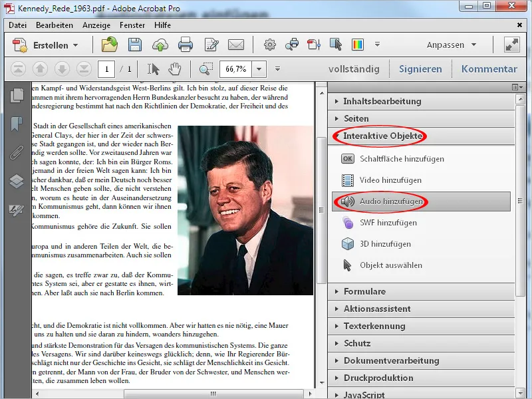
Task: Go to next page down arrow
Action: 62,69
